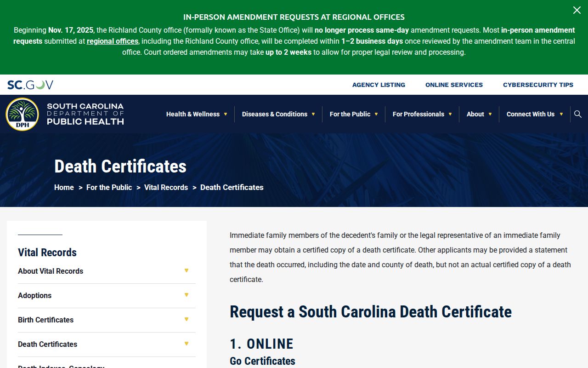Open Health & Wellness menu
This screenshot has width=588, height=368.
(x=193, y=114)
